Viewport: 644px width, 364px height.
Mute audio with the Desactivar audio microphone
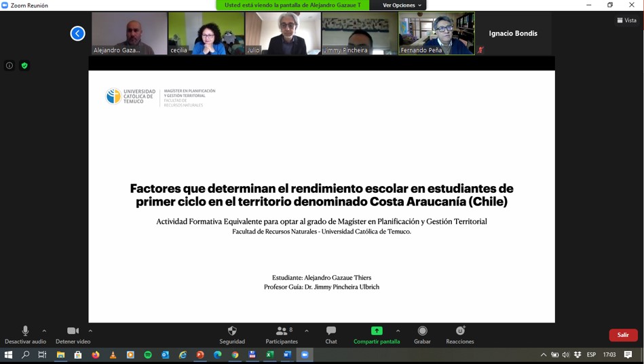tap(25, 335)
